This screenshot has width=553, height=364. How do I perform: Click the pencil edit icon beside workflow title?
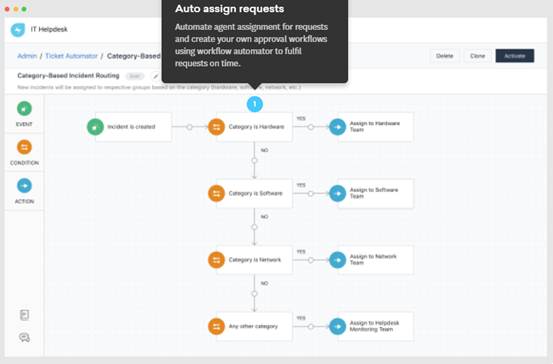(156, 76)
